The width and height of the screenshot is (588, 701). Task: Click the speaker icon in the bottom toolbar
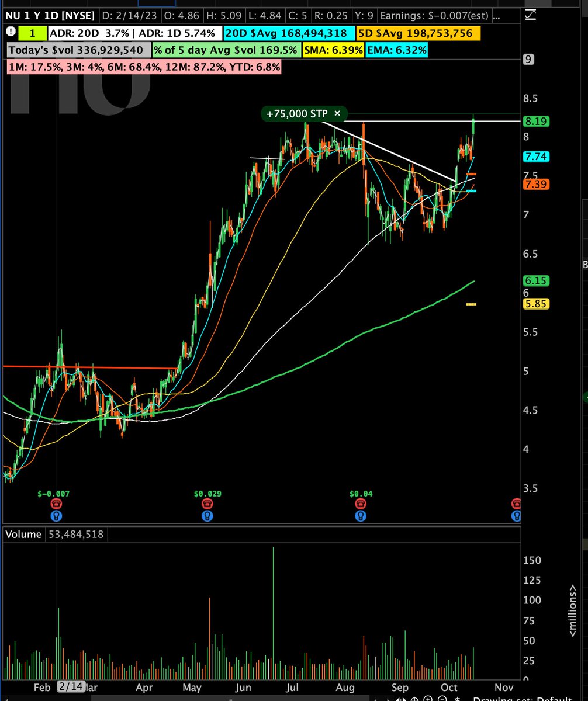tap(400, 699)
